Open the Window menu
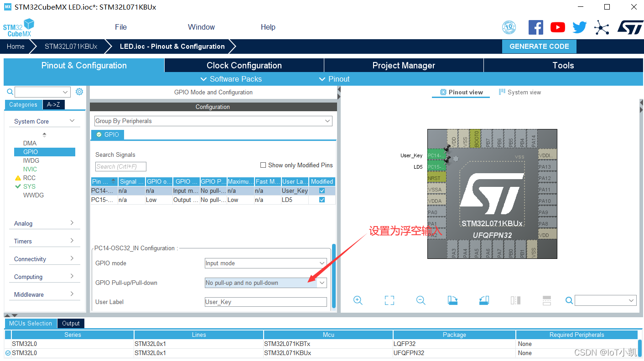Viewport: 644px width, 361px height. click(x=201, y=27)
